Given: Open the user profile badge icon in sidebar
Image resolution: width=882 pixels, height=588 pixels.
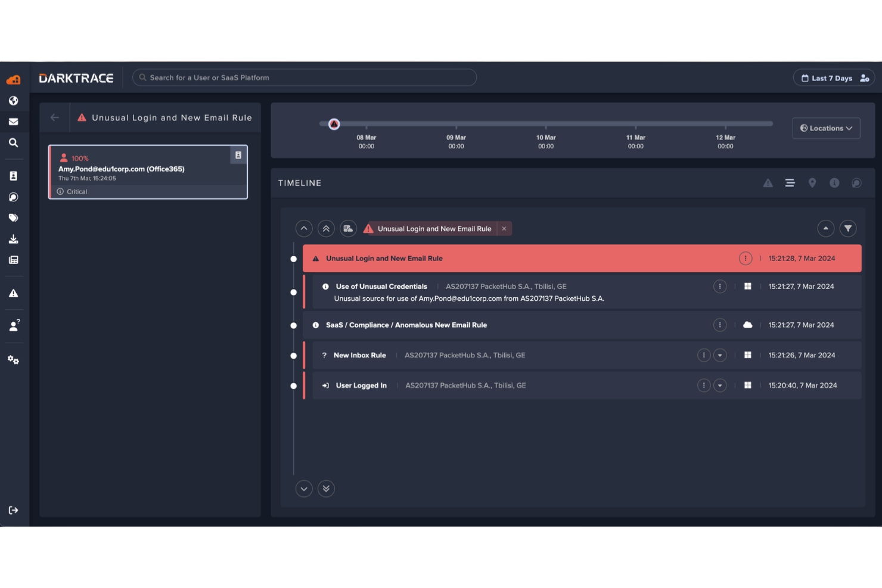Looking at the screenshot, I should point(13,176).
